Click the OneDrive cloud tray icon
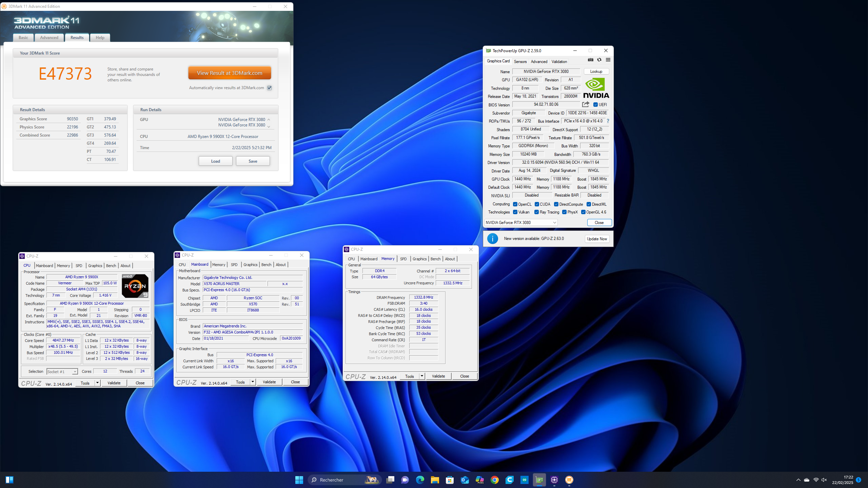This screenshot has height=488, width=868. point(807,480)
